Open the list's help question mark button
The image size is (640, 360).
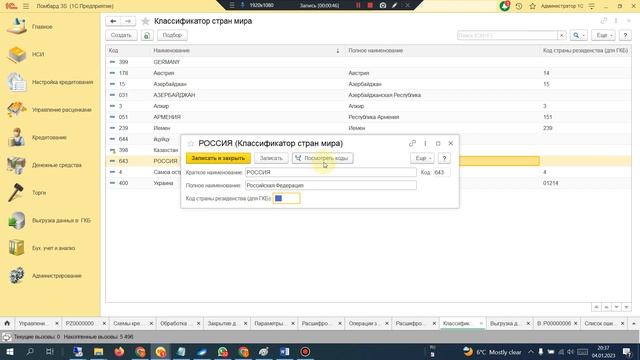[625, 36]
